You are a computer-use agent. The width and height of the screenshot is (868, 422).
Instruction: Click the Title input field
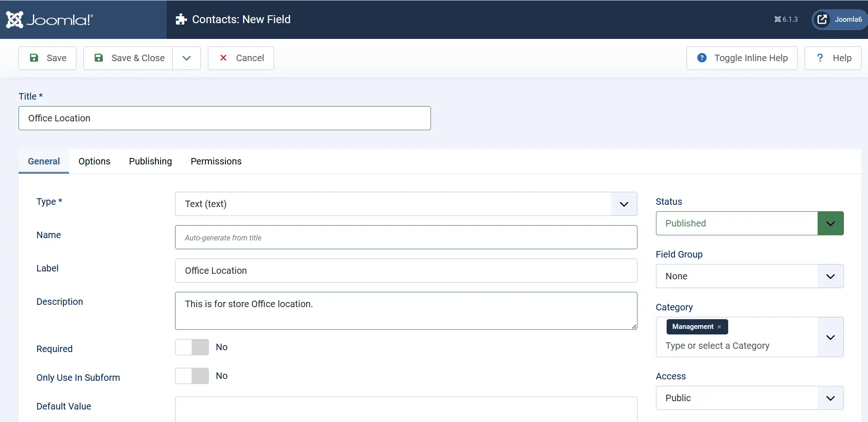point(225,118)
